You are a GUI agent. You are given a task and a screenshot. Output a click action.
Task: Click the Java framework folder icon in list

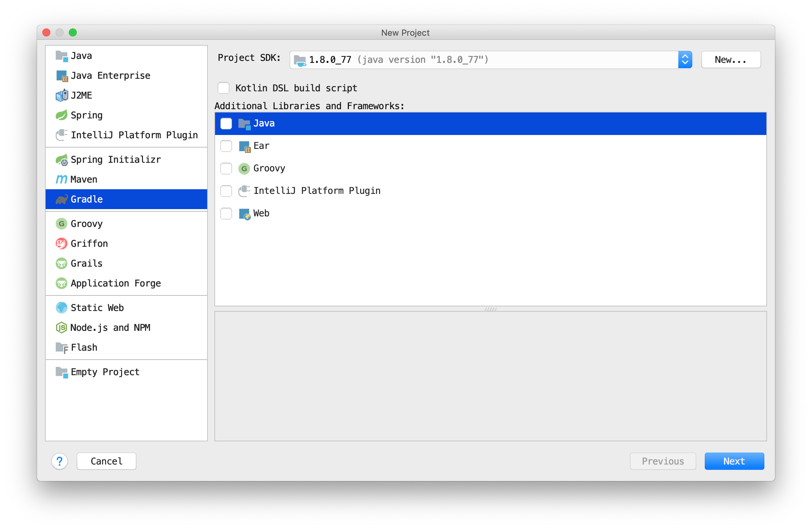click(244, 124)
